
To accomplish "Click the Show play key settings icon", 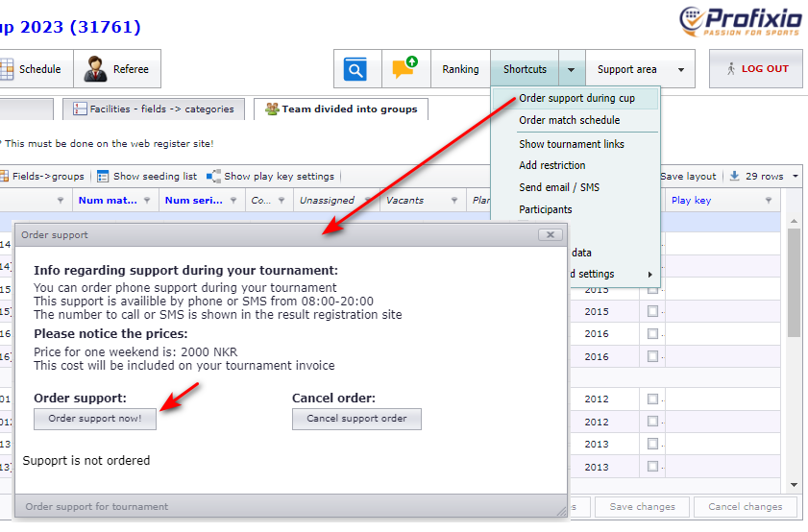I will click(213, 176).
